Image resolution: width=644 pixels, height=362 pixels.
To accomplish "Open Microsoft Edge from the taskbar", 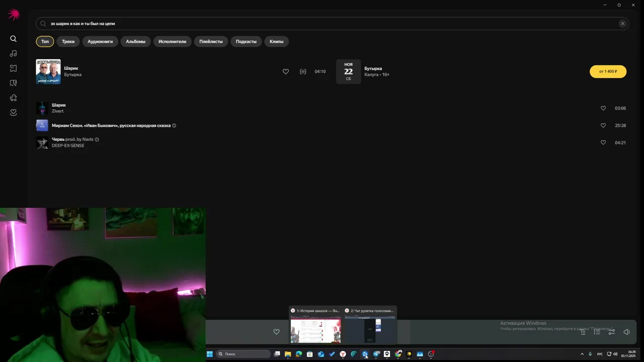I will point(299,354).
